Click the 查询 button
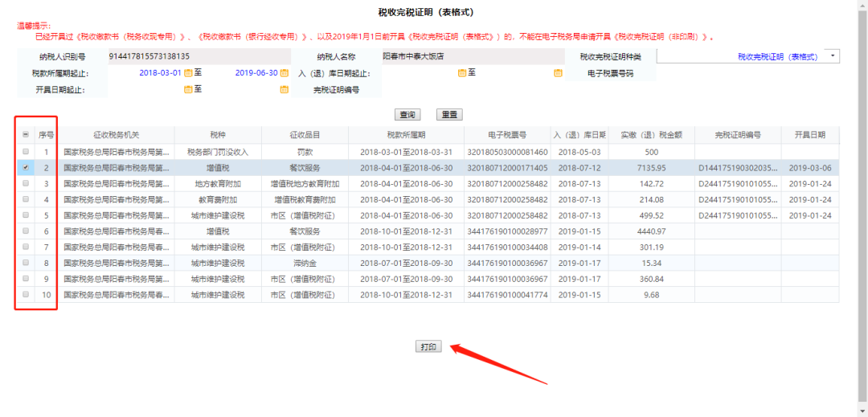 click(x=407, y=115)
